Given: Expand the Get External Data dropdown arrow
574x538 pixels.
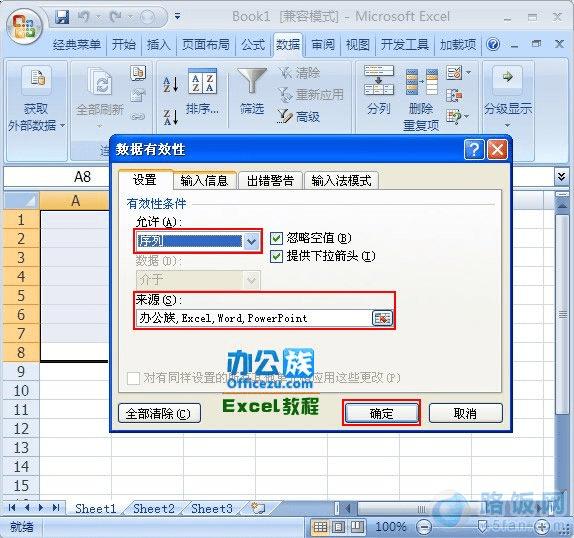Looking at the screenshot, I should tap(62, 126).
